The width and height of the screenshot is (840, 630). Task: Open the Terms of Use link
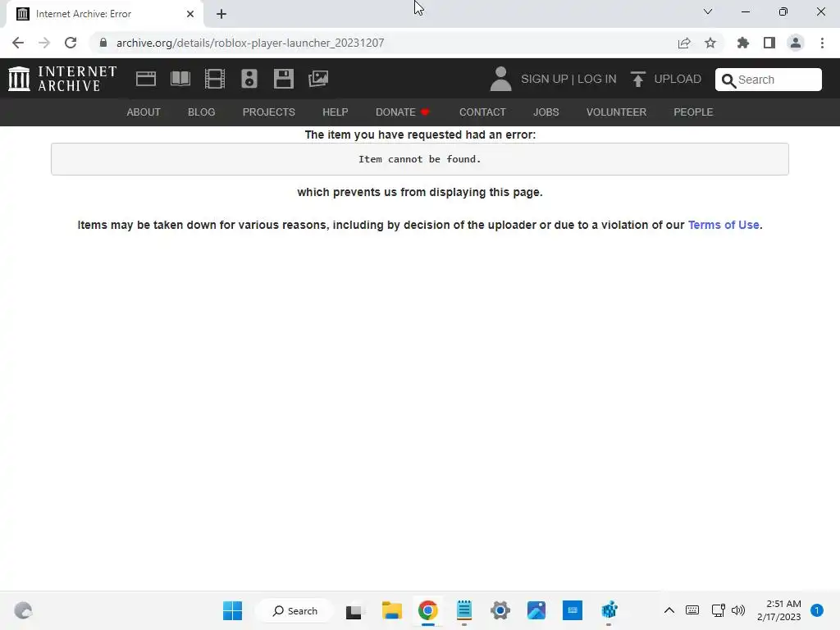[x=724, y=225]
